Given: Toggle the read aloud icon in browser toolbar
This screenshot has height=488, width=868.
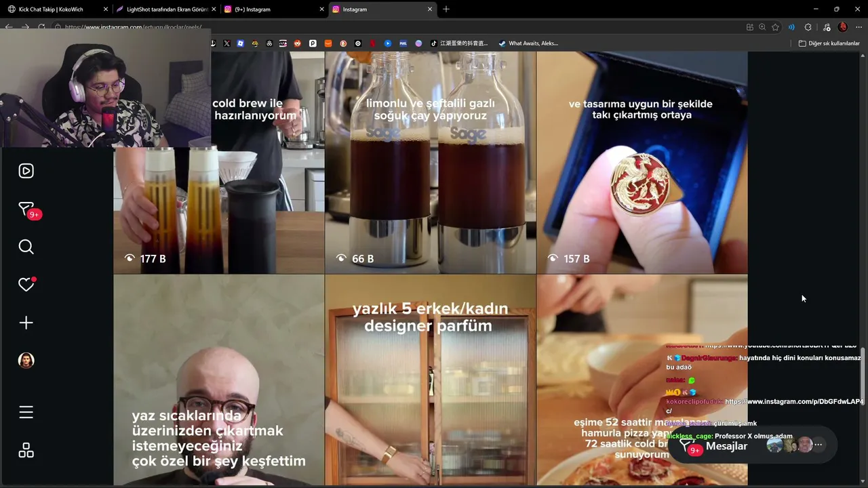Looking at the screenshot, I should 791,27.
